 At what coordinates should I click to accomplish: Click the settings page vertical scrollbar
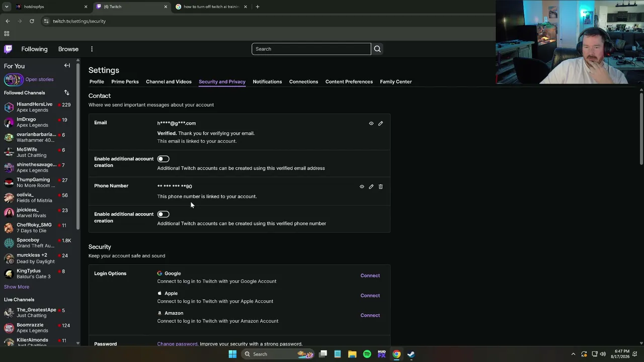click(x=641, y=129)
